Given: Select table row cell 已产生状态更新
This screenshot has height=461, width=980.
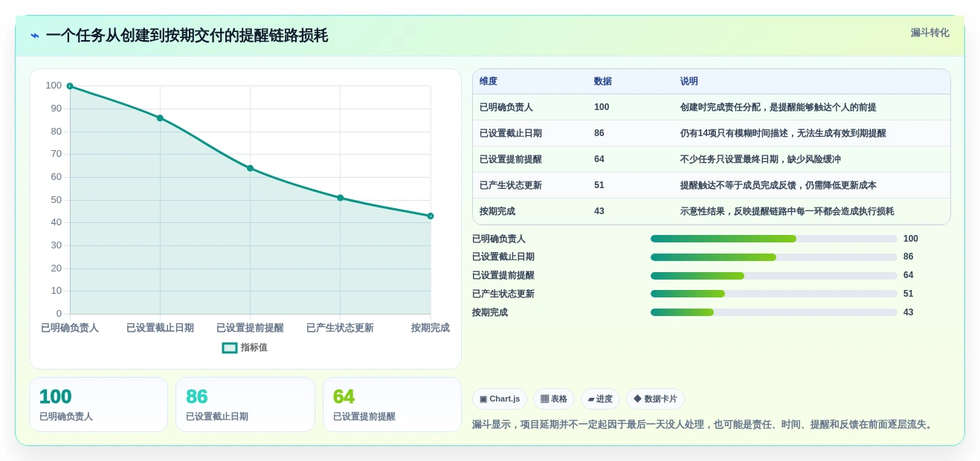Looking at the screenshot, I should (511, 185).
